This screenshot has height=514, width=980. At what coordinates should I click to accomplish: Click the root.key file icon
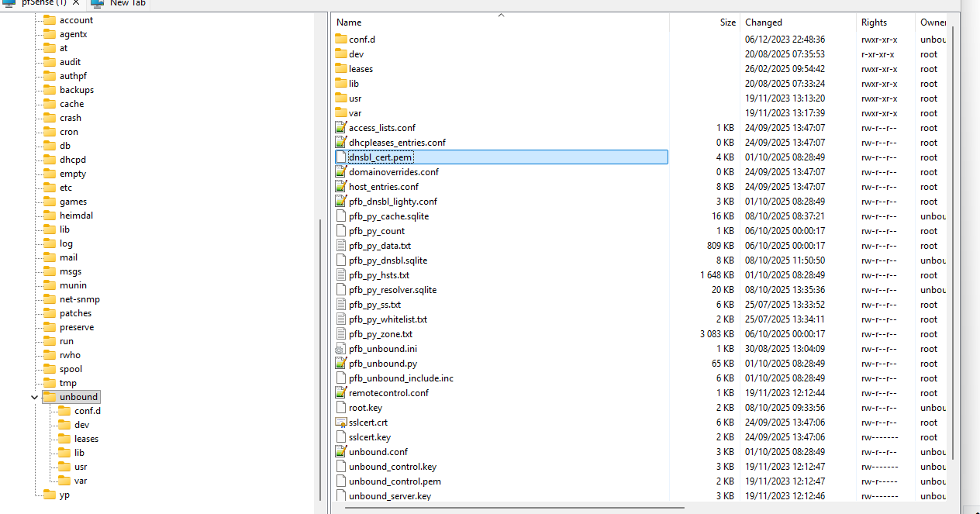coord(341,408)
